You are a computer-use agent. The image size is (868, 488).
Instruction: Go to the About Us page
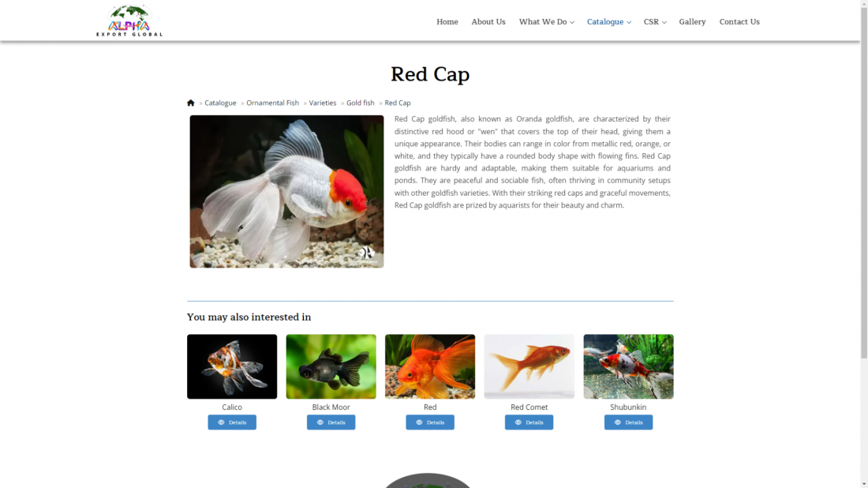click(488, 21)
